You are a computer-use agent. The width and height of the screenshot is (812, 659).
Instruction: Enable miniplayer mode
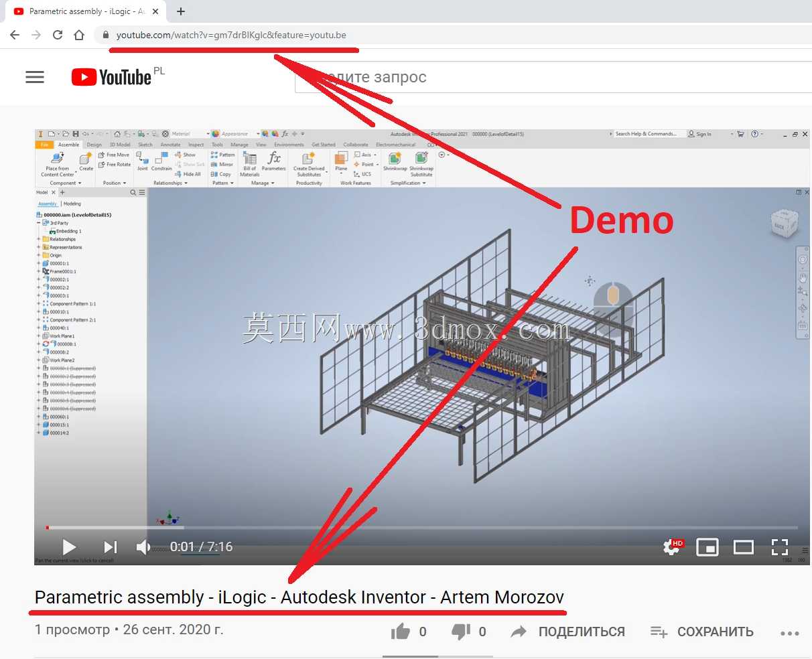tap(707, 547)
